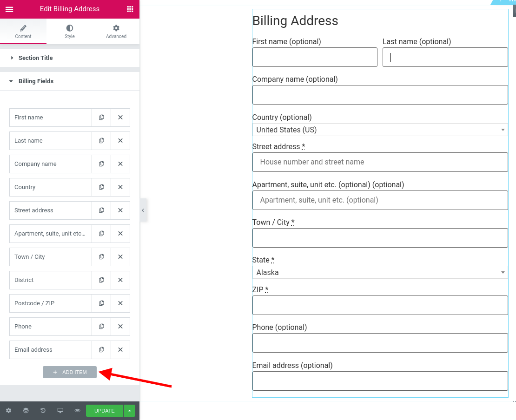Open the Country dropdown
This screenshot has width=516, height=420.
pyautogui.click(x=380, y=130)
